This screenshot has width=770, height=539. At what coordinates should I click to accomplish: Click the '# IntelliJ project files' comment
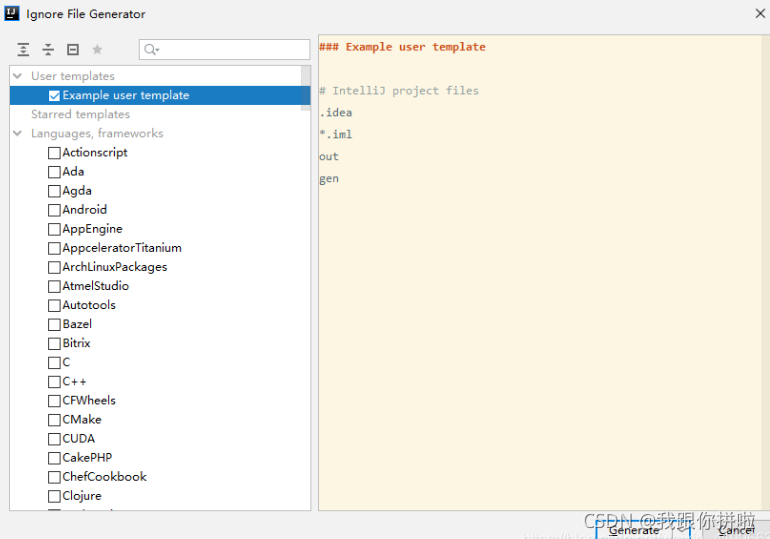point(399,91)
